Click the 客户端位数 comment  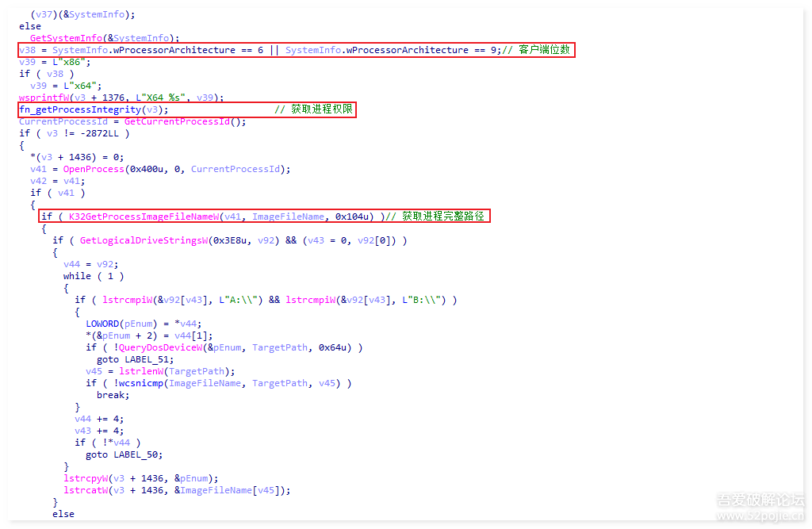[x=544, y=50]
